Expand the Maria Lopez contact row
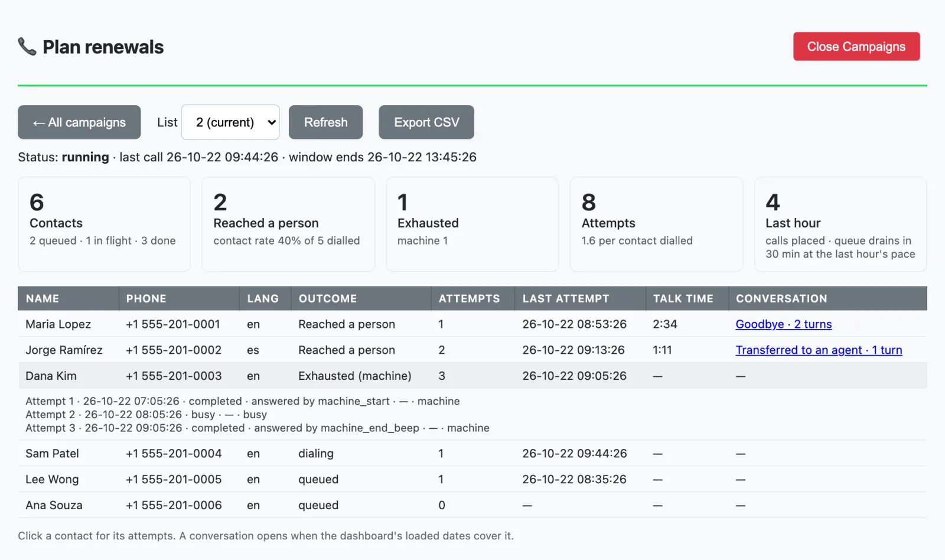The height and width of the screenshot is (560, 945). tap(472, 324)
